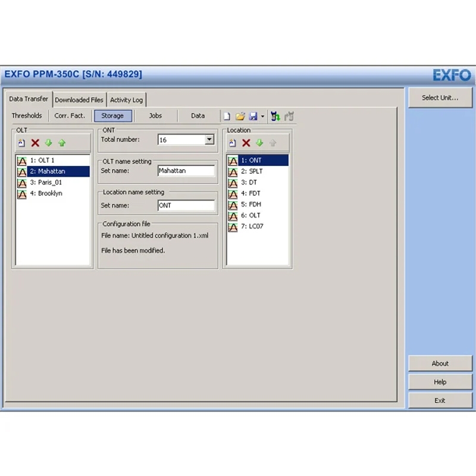Save configuration with the floppy disk icon

click(253, 116)
